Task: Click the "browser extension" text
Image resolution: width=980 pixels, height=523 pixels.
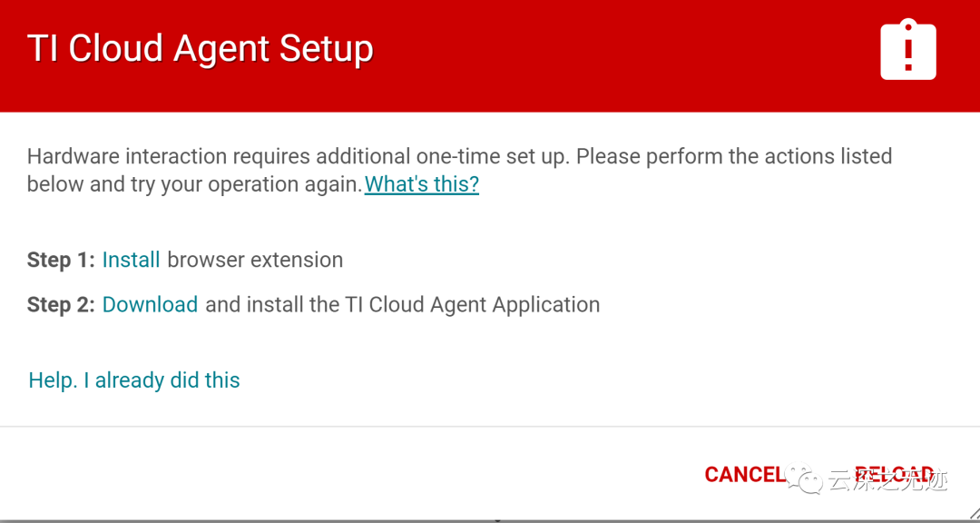Action: tap(255, 260)
